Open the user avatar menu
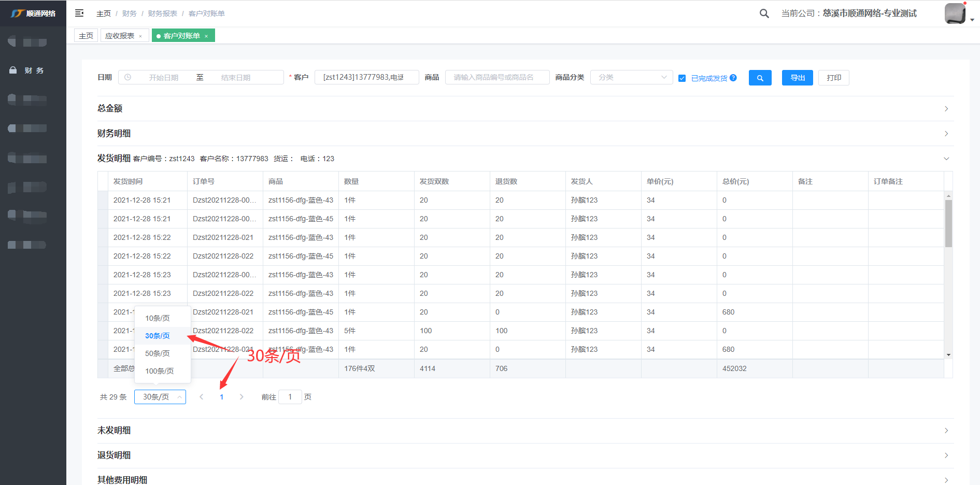 point(955,13)
